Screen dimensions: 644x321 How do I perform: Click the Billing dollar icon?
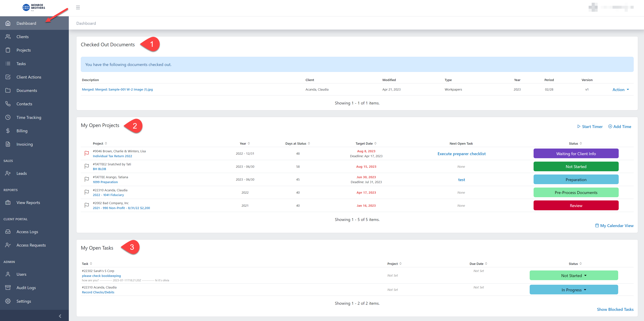tap(8, 131)
